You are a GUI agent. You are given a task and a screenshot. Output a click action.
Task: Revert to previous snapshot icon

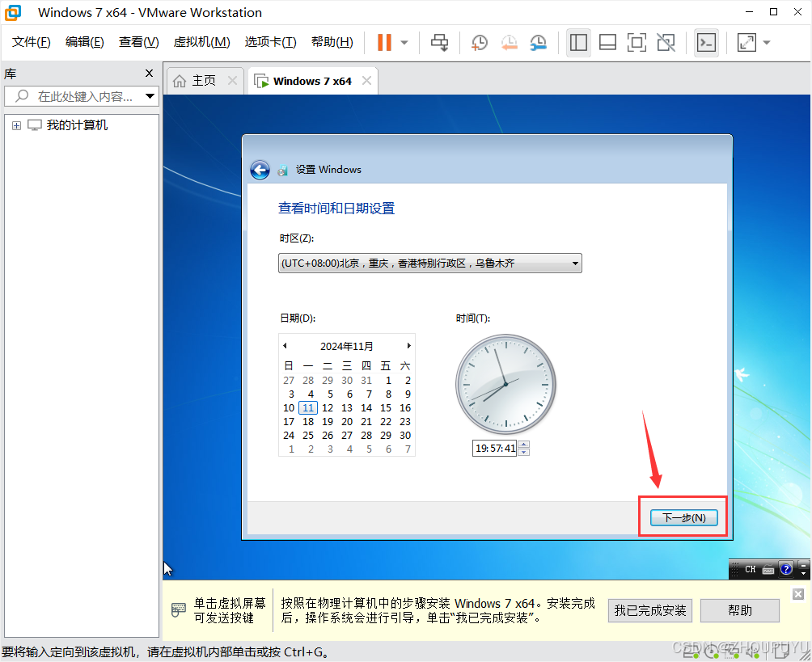(x=509, y=43)
